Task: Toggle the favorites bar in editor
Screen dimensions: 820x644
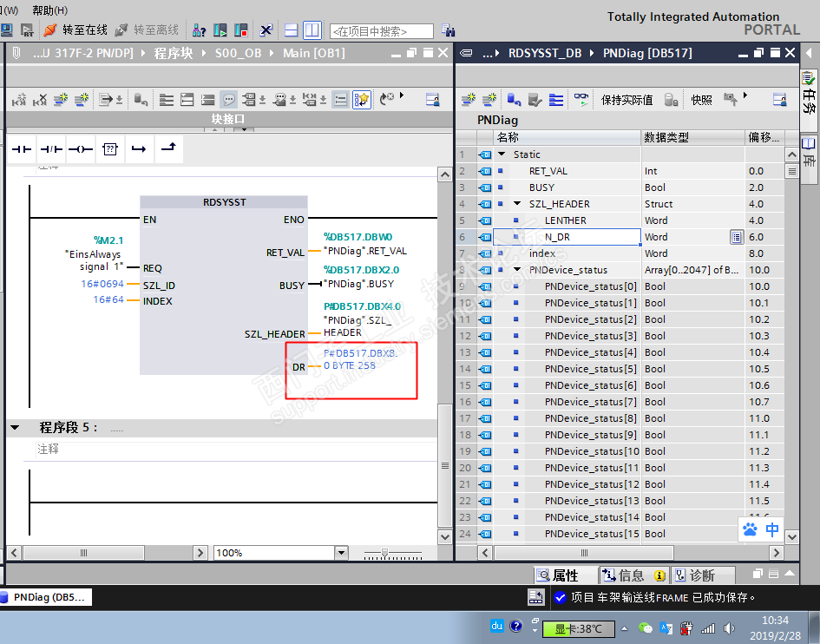Action: point(361,100)
